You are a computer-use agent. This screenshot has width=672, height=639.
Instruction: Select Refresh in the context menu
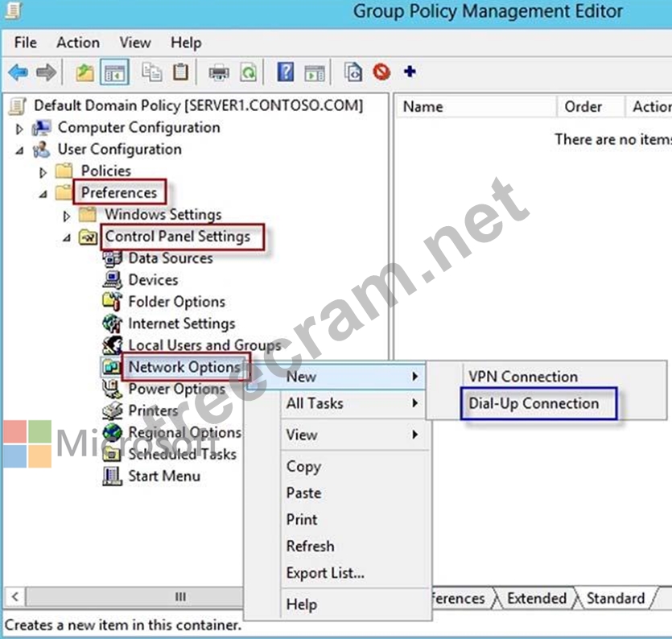pos(311,546)
